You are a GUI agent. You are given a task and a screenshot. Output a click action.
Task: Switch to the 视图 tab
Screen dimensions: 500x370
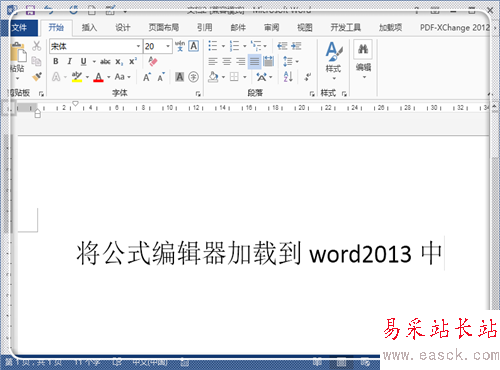pyautogui.click(x=305, y=27)
